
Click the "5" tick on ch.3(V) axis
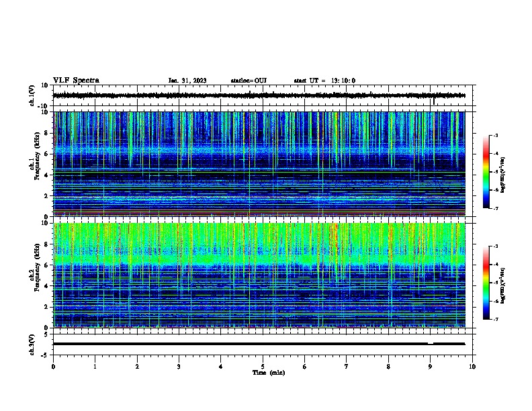(x=47, y=334)
